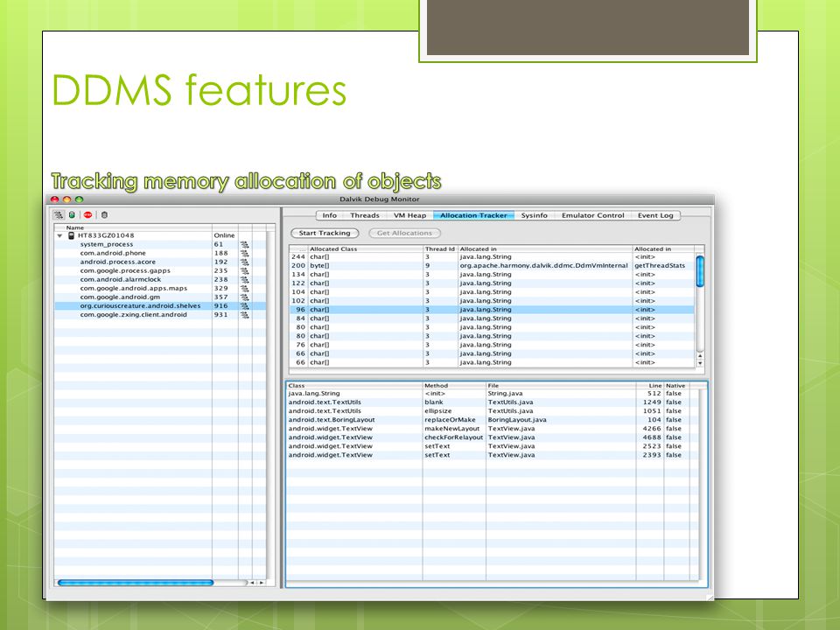Image resolution: width=840 pixels, height=630 pixels.
Task: Click the yellow minimize window button
Action: [67, 199]
